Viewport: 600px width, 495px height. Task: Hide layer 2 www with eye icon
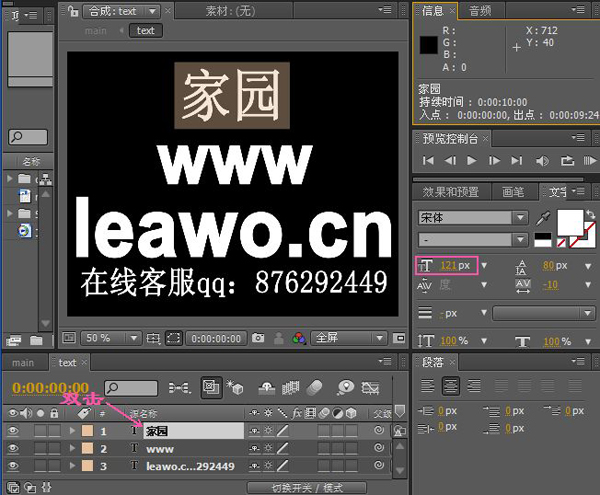coord(13,448)
